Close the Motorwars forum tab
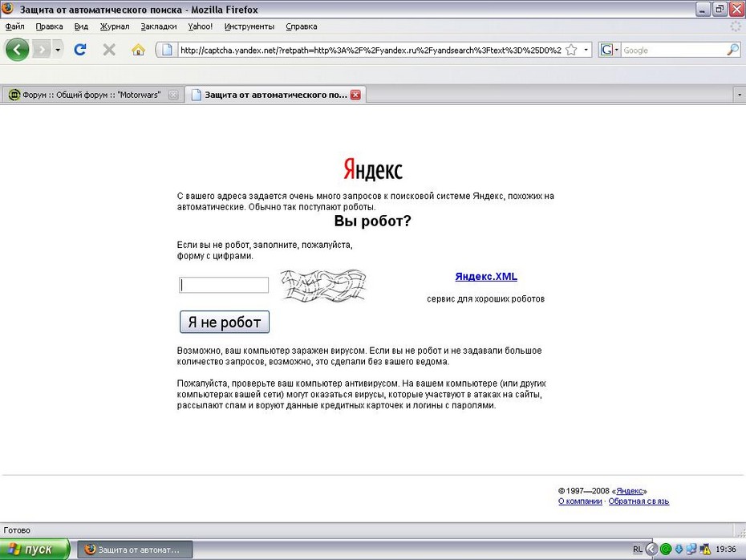The height and width of the screenshot is (560, 746). tap(173, 95)
